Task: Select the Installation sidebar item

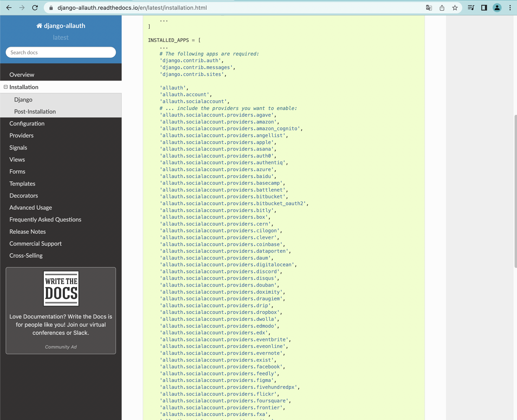Action: (x=61, y=87)
